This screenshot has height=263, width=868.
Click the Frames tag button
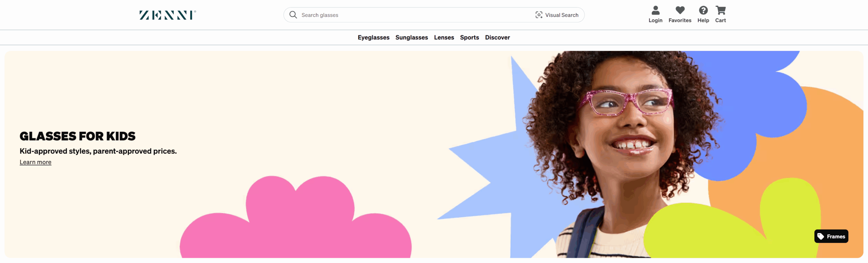pyautogui.click(x=831, y=236)
